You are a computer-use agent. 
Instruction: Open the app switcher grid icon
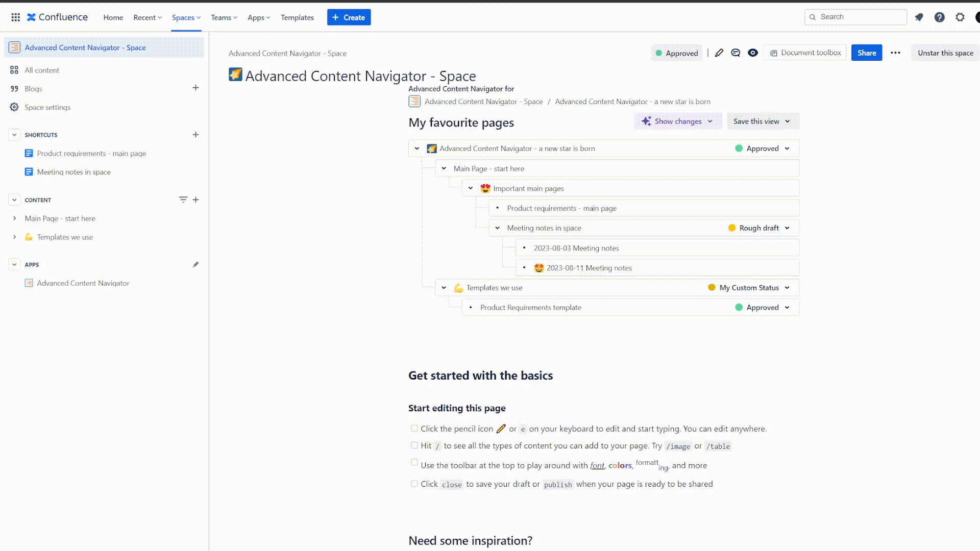pos(16,17)
